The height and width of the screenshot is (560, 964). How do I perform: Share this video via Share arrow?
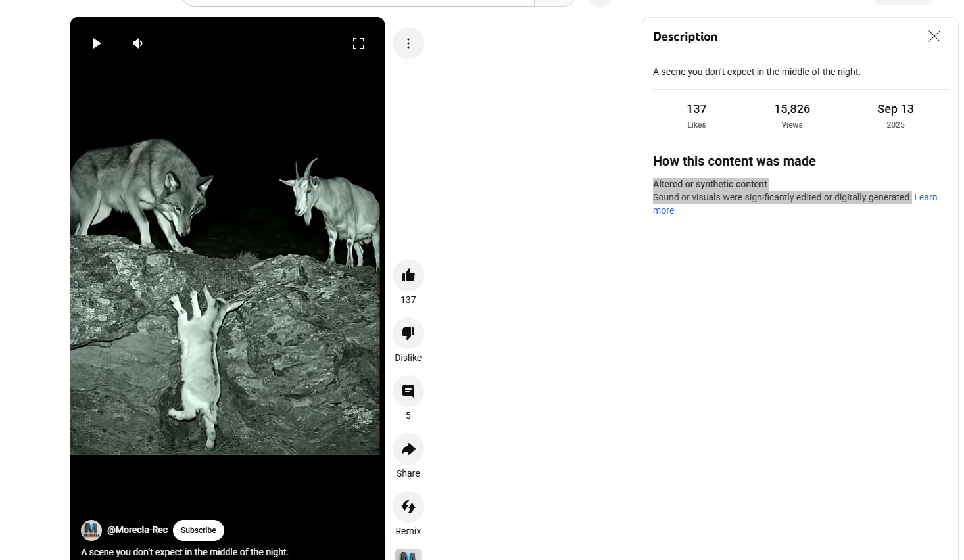[408, 450]
